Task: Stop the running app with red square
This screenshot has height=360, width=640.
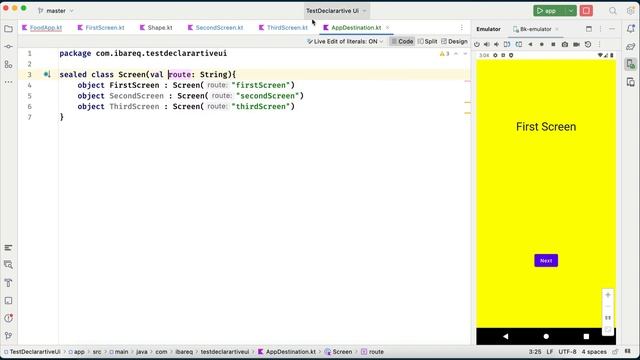Action: point(586,11)
